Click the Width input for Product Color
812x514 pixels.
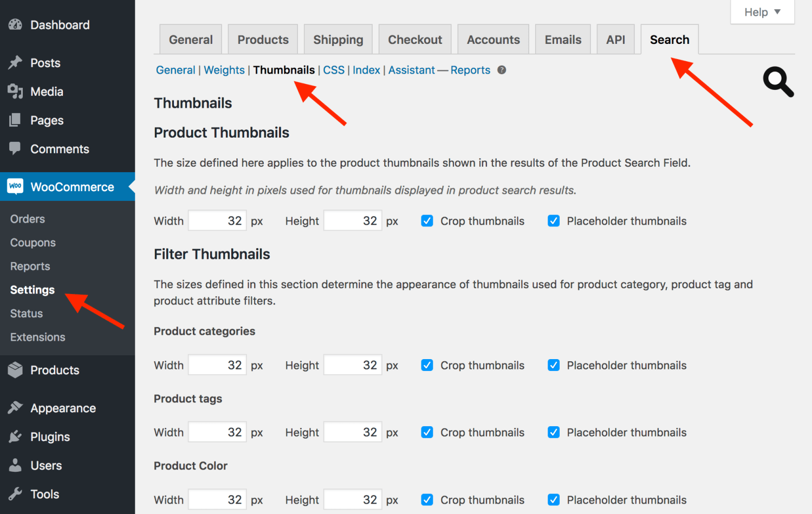(217, 499)
